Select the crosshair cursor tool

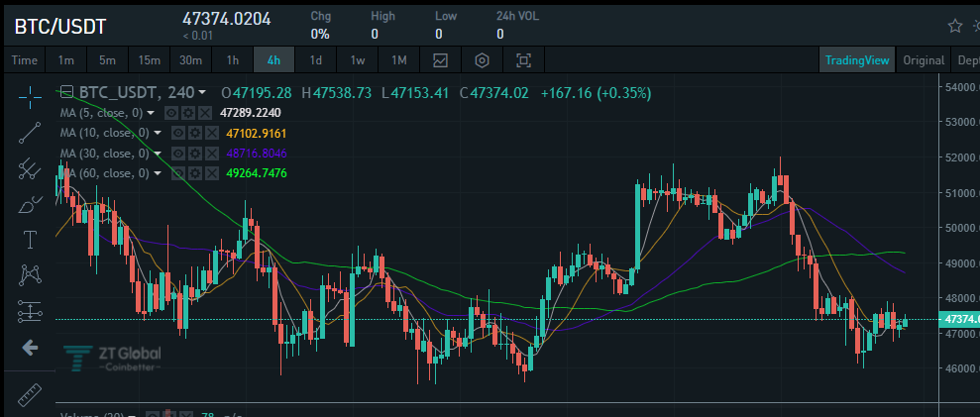[x=30, y=96]
